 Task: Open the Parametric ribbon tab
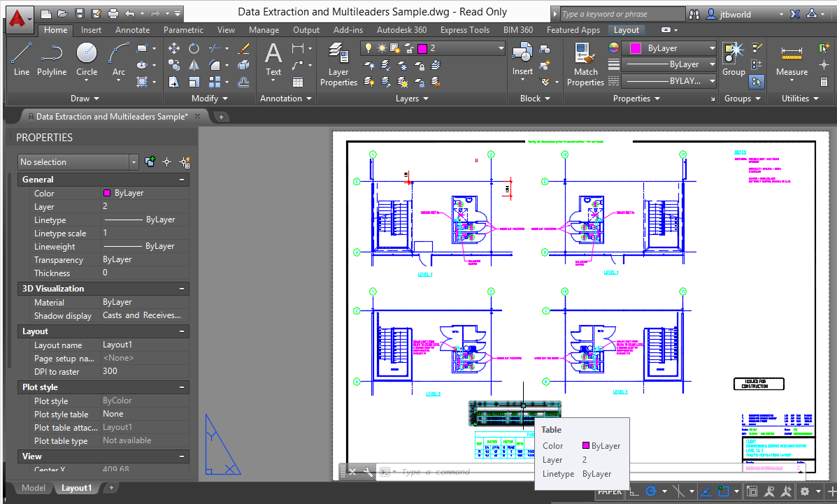point(183,30)
